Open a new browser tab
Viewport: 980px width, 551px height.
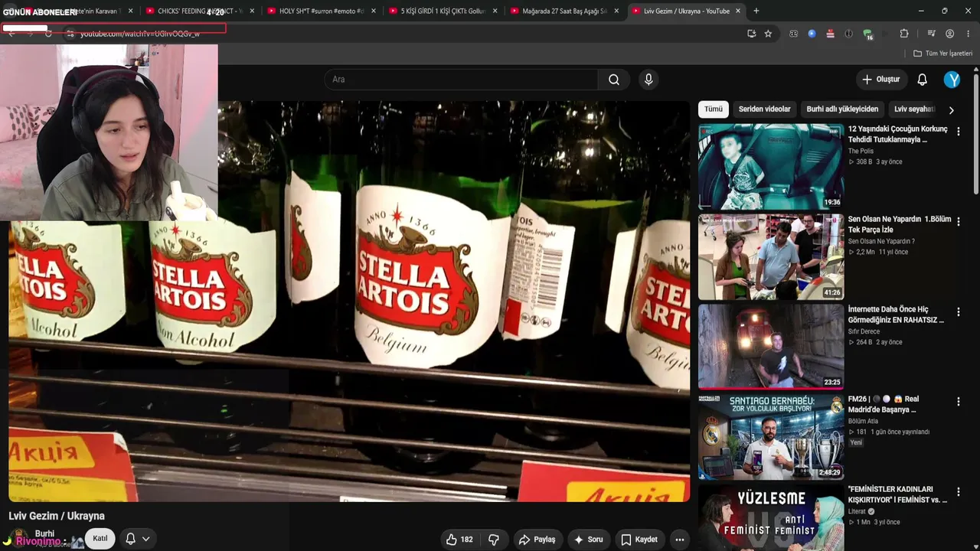click(x=756, y=11)
